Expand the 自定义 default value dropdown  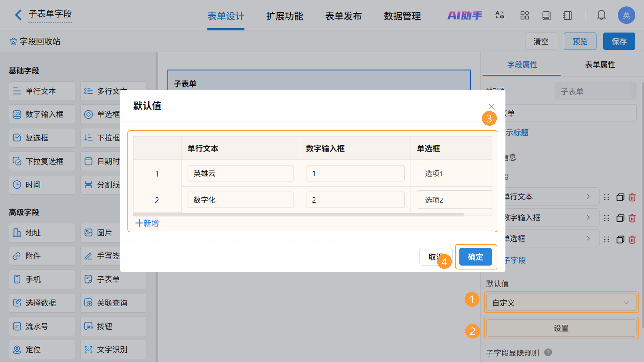[x=561, y=303]
